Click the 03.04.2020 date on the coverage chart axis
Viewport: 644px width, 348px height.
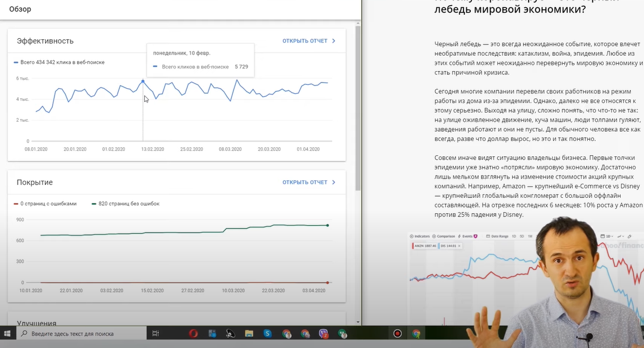click(314, 291)
